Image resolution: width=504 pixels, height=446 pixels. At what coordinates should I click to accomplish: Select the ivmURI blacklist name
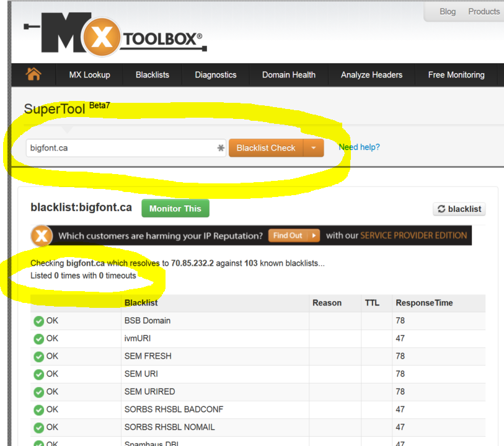(137, 338)
